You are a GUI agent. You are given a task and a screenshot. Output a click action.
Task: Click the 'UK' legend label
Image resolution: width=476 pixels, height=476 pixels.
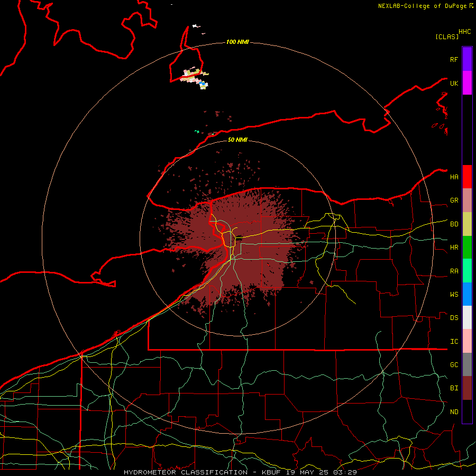click(x=454, y=84)
